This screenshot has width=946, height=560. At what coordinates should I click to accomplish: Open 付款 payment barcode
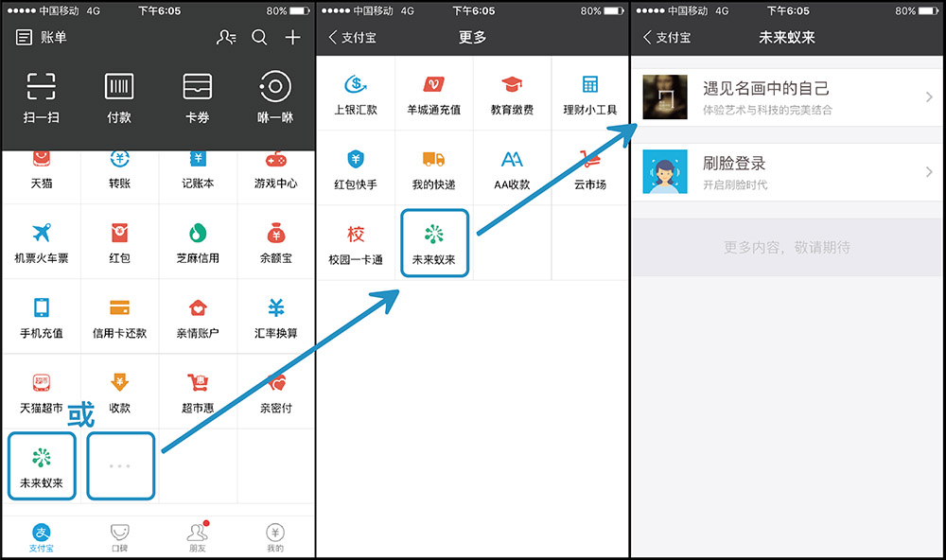(119, 97)
